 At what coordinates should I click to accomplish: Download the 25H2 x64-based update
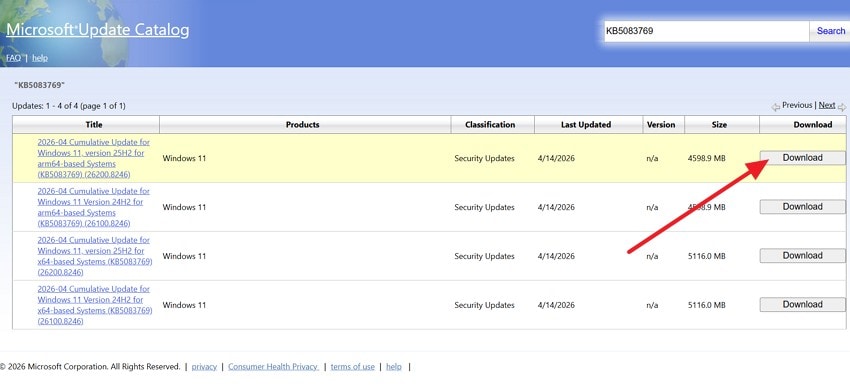[802, 255]
